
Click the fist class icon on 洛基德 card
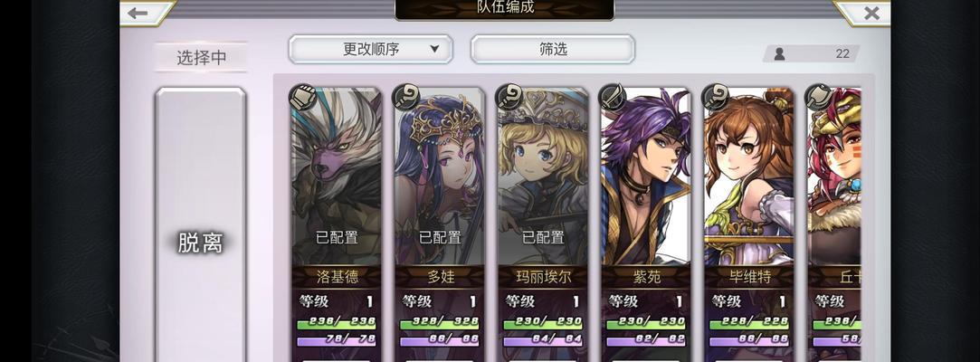(x=302, y=98)
